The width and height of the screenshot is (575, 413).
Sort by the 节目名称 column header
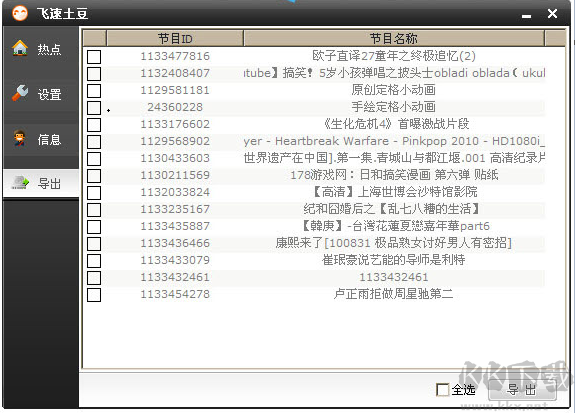[394, 38]
